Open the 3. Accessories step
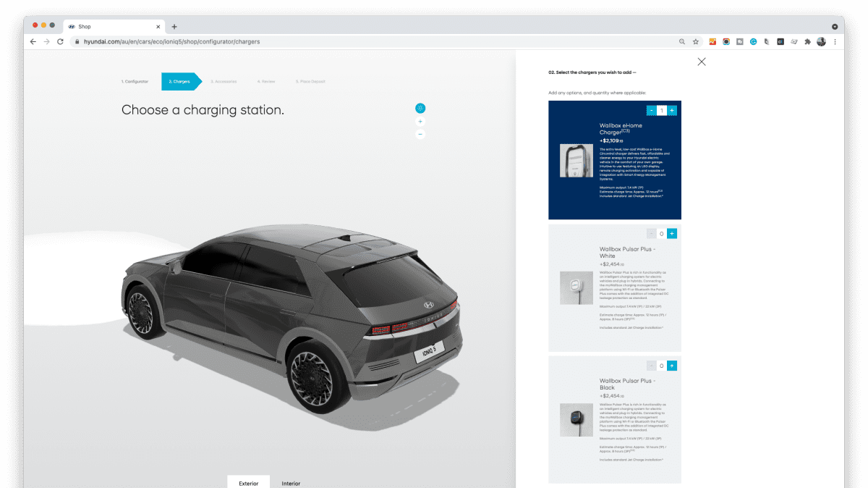868x488 pixels. (224, 82)
